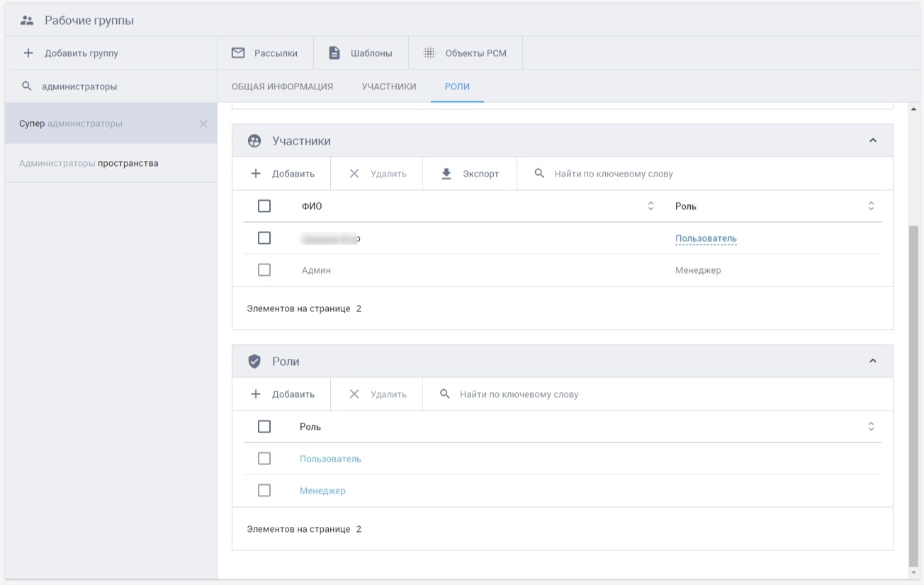Image resolution: width=924 pixels, height=585 pixels.
Task: Click the Экспорт download icon
Action: pos(446,174)
